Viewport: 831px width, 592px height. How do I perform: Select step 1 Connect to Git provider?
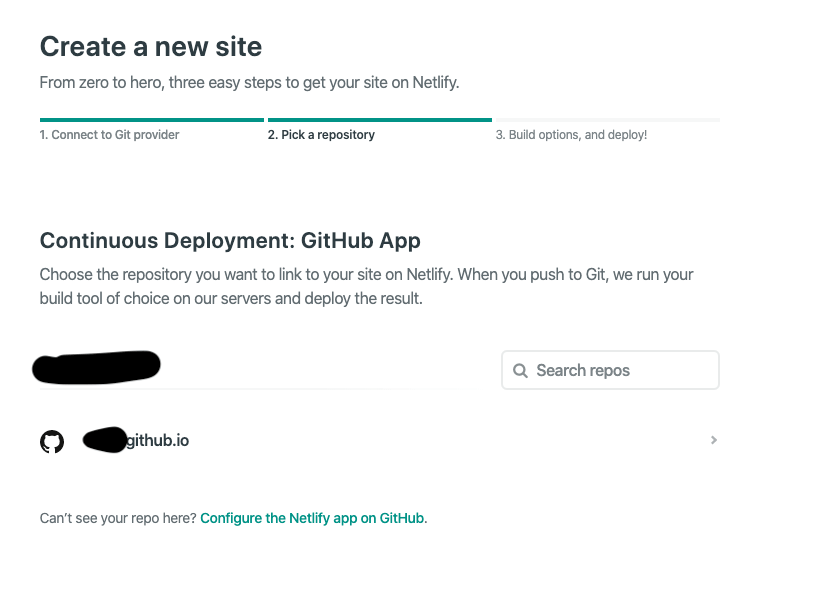point(109,134)
